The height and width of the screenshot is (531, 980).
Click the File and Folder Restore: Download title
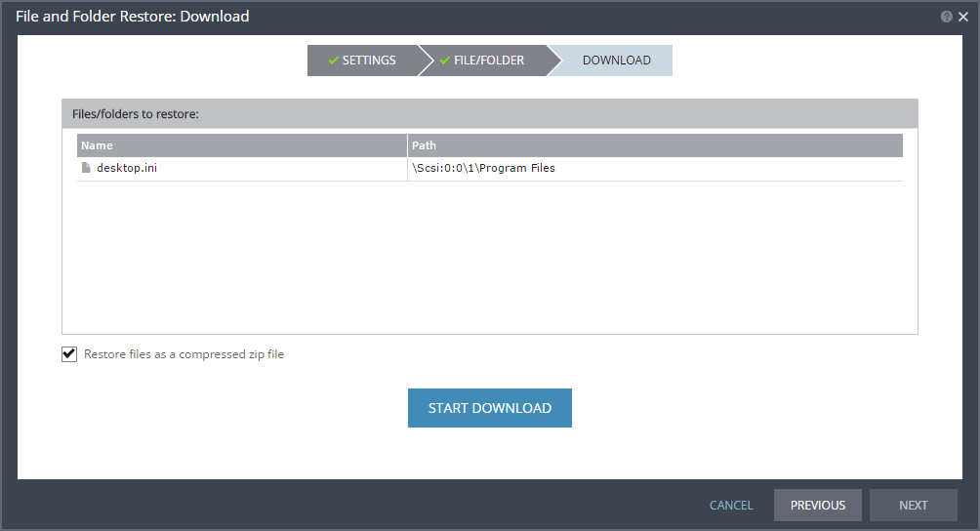[x=133, y=17]
